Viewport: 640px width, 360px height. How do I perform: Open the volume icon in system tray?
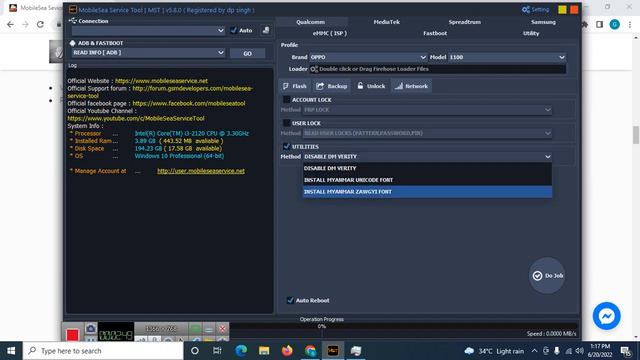click(x=580, y=351)
